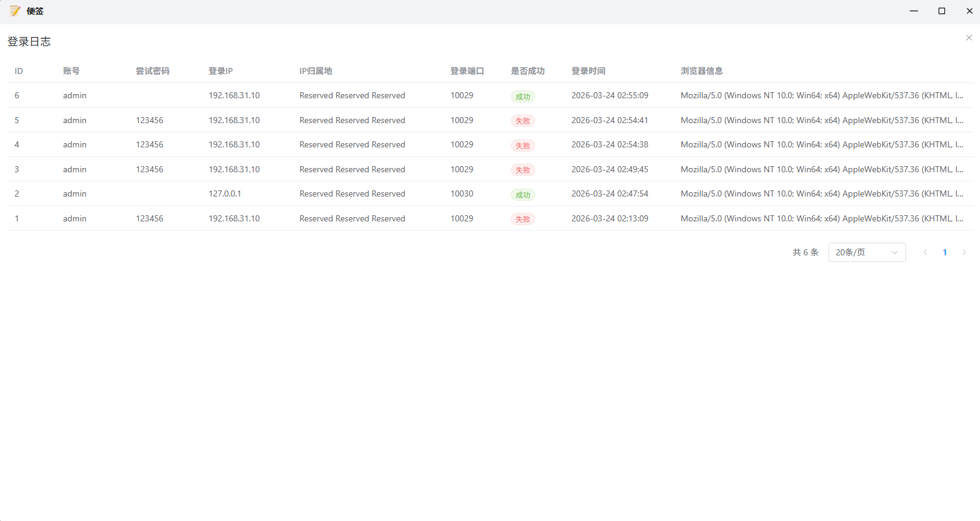This screenshot has width=980, height=521.
Task: Close the 便签 window
Action: click(970, 11)
